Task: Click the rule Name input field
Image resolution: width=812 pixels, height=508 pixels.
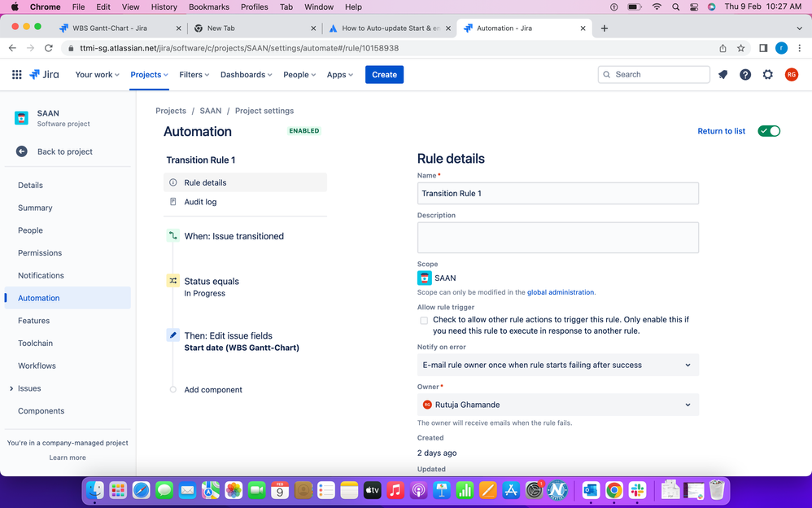Action: click(557, 194)
